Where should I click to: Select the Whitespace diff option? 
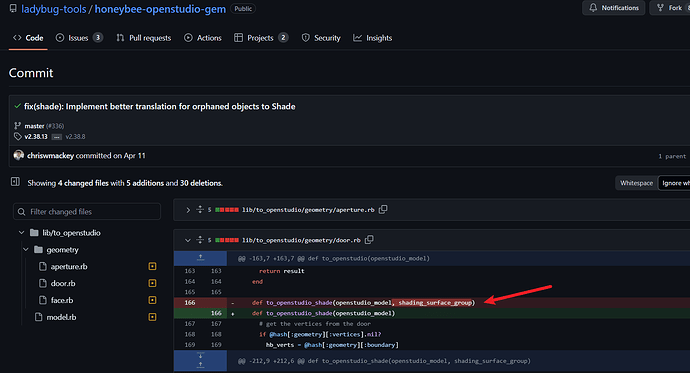click(636, 183)
